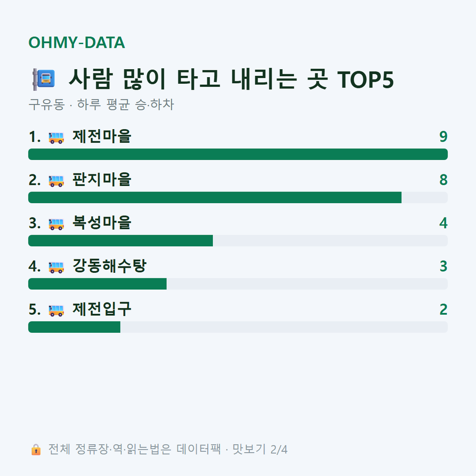The height and width of the screenshot is (476, 476).
Task: Click the bus icon beside 제전마을
Action: point(56,138)
